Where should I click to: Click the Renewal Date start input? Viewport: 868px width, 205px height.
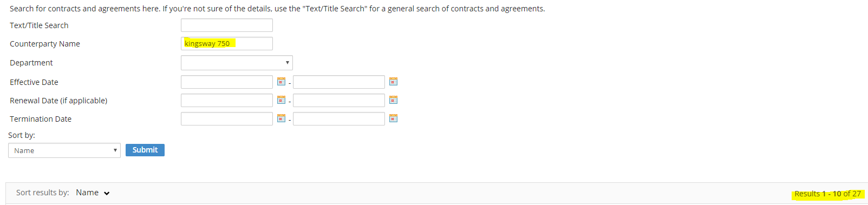click(227, 100)
